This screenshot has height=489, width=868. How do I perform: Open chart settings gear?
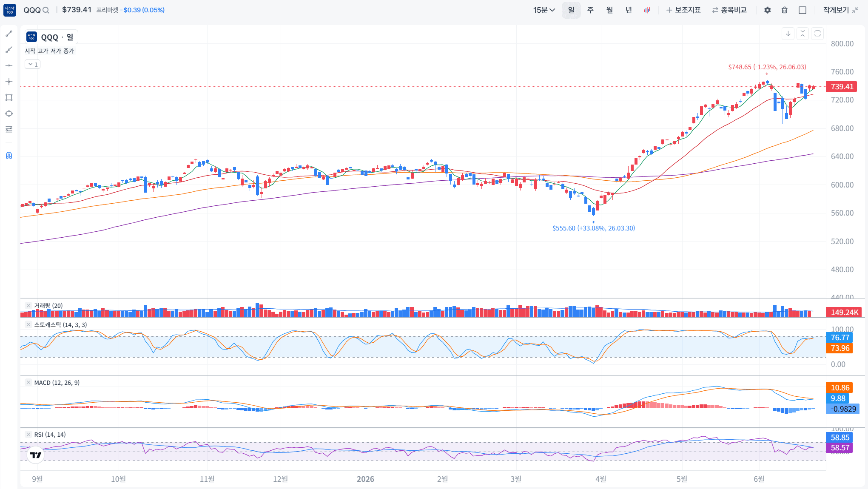[x=767, y=10]
